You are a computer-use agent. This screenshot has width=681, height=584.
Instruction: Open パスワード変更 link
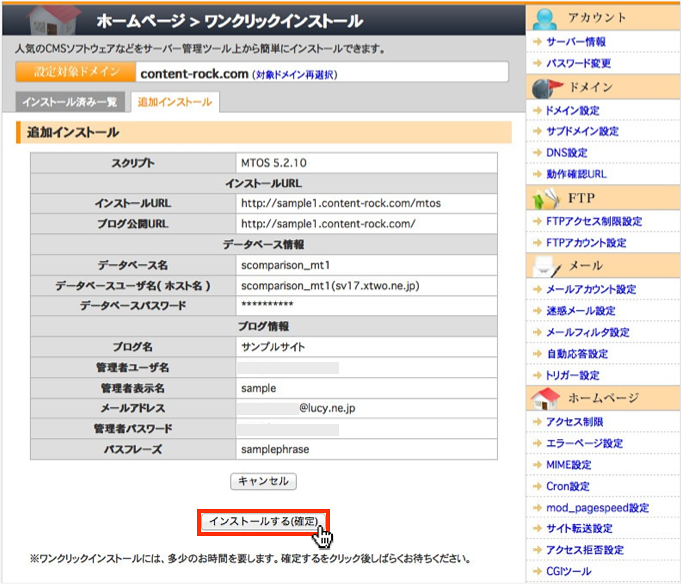tap(579, 63)
